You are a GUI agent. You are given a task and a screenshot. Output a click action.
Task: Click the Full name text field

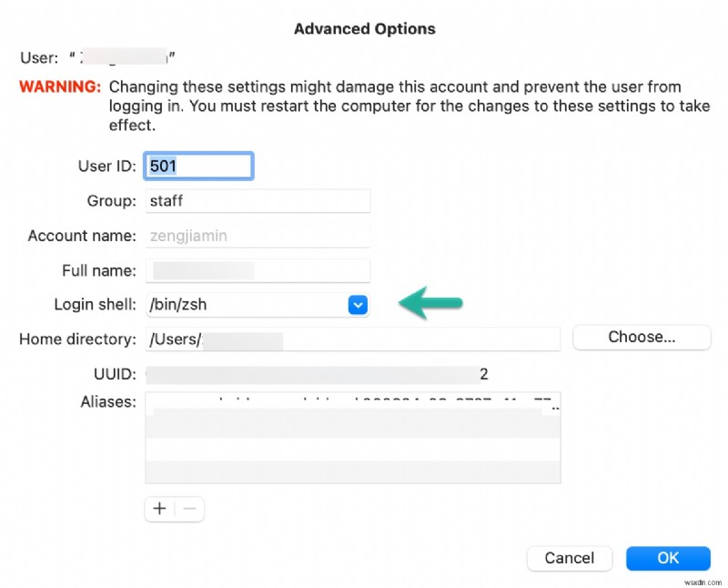point(257,270)
